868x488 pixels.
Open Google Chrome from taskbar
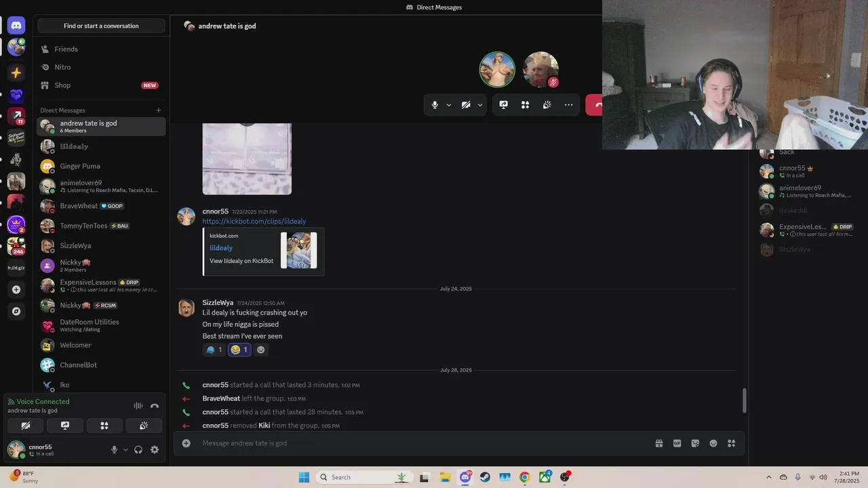point(524,477)
